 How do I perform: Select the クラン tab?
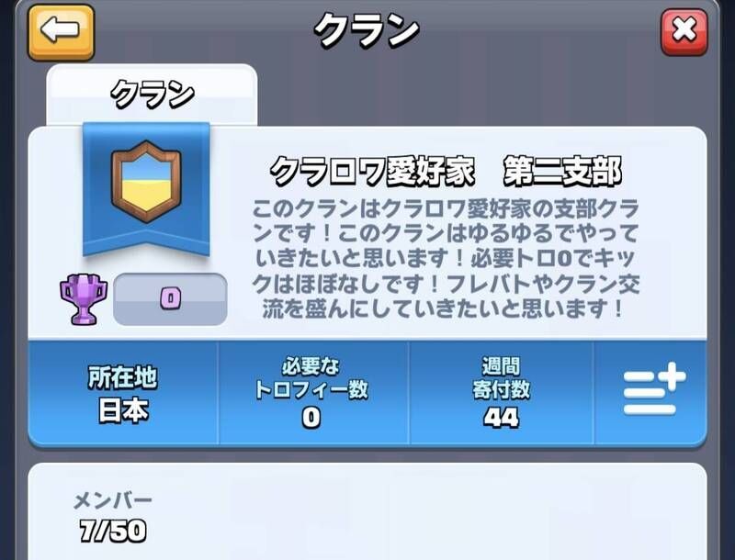click(152, 95)
